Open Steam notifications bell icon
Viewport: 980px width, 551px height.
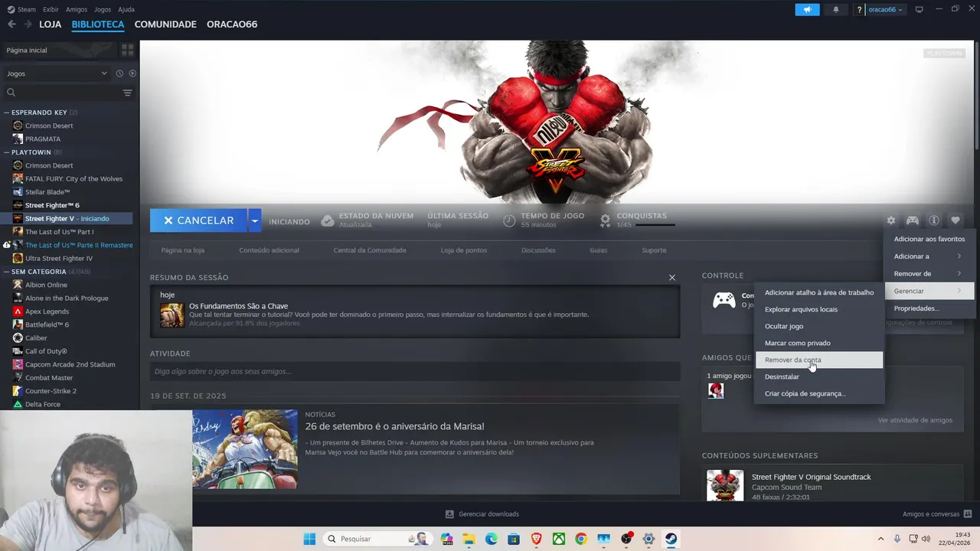(835, 9)
